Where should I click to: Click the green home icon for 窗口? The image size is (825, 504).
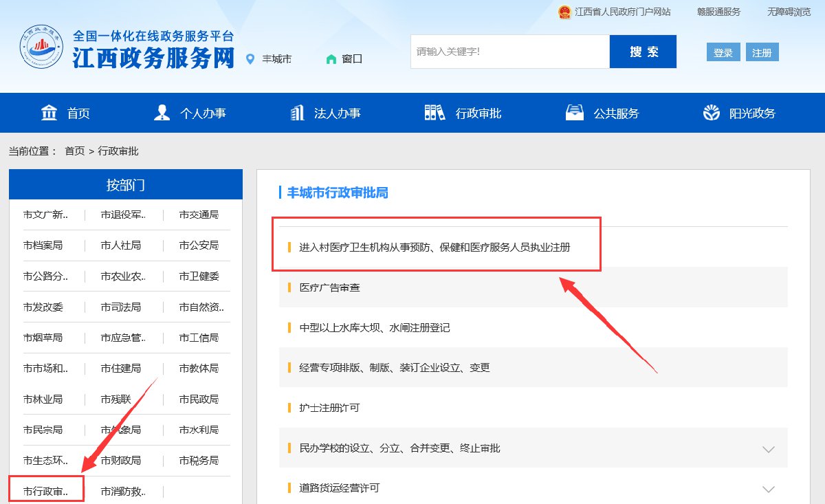(331, 59)
